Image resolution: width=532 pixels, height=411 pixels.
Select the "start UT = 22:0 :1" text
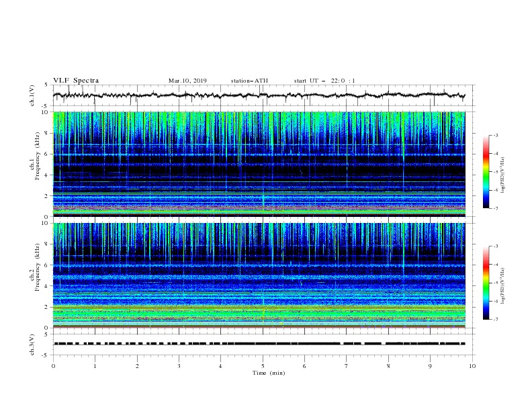(324, 81)
